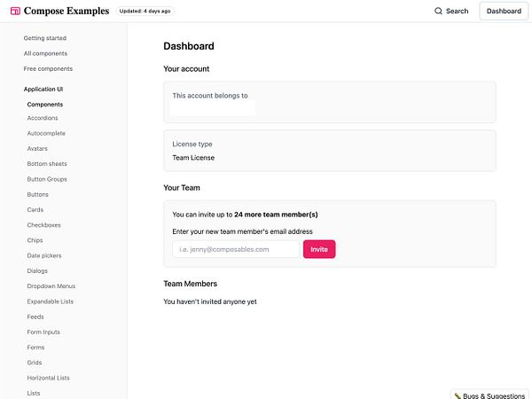Go to Dropdown Menus components
This screenshot has width=532, height=399.
[x=51, y=286]
